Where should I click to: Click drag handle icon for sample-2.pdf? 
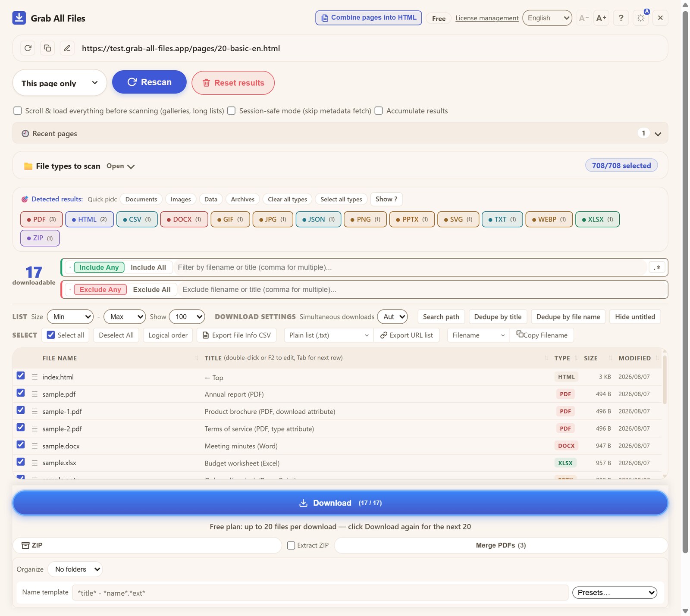(x=34, y=428)
